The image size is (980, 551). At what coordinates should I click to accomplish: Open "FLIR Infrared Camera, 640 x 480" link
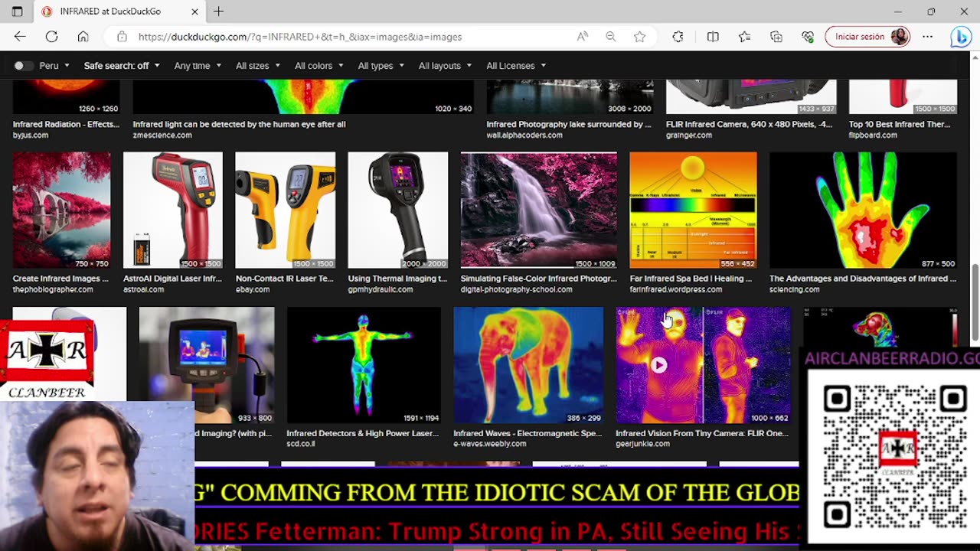click(x=749, y=124)
